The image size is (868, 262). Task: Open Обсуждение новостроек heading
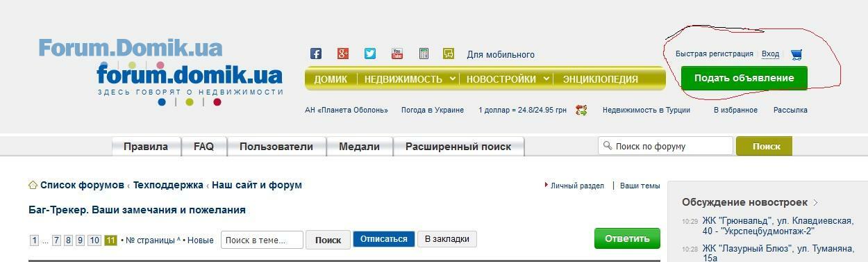pos(744,202)
